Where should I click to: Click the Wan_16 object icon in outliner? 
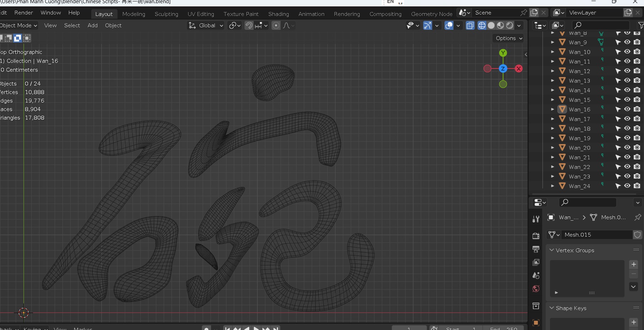[562, 109]
